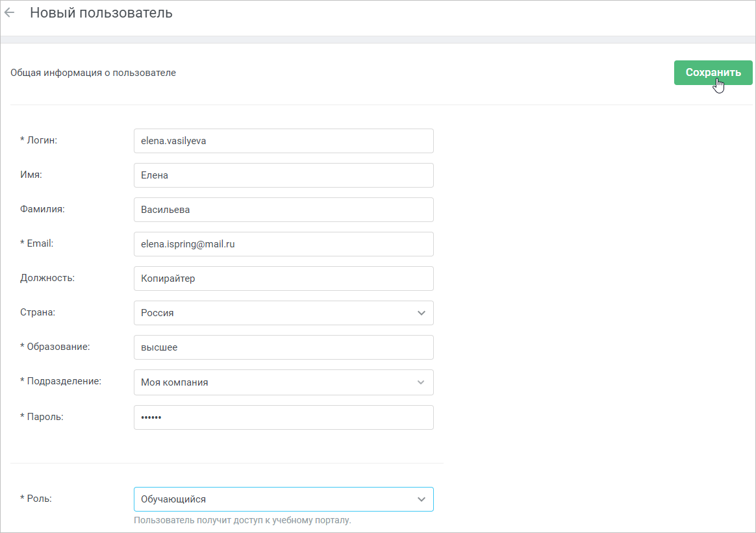This screenshot has width=756, height=533.
Task: Click the * Email: label
Action: (x=36, y=243)
